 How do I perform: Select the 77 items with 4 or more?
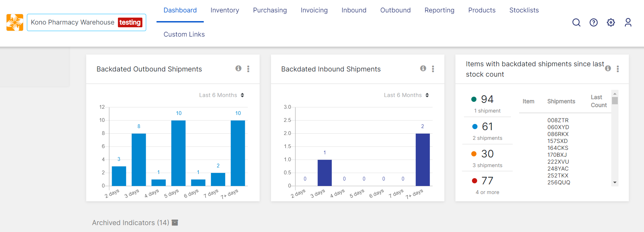(x=487, y=185)
